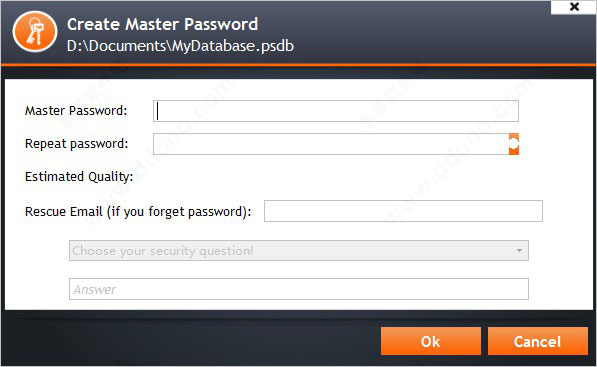Confirm with the Ok button

point(431,341)
